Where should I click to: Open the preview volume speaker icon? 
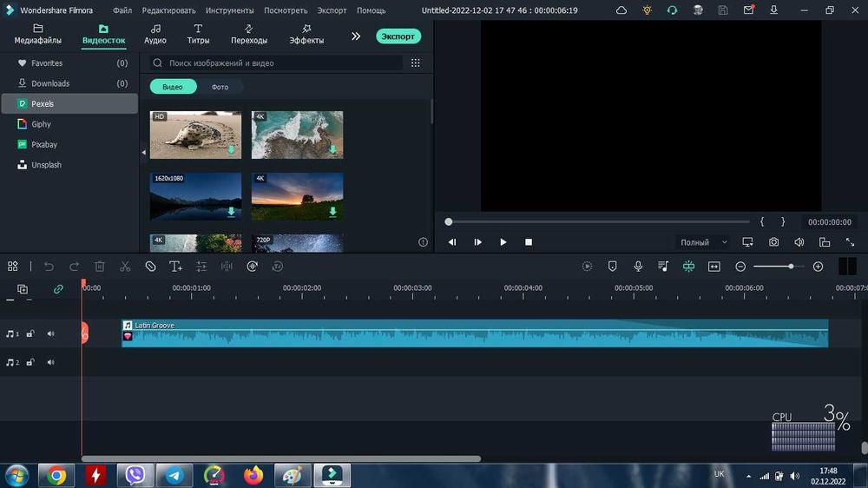pos(799,242)
